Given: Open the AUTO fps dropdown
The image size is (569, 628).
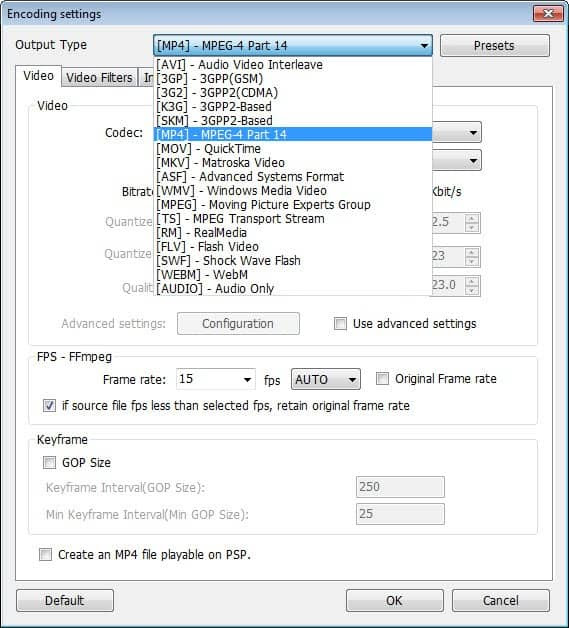Looking at the screenshot, I should [326, 379].
